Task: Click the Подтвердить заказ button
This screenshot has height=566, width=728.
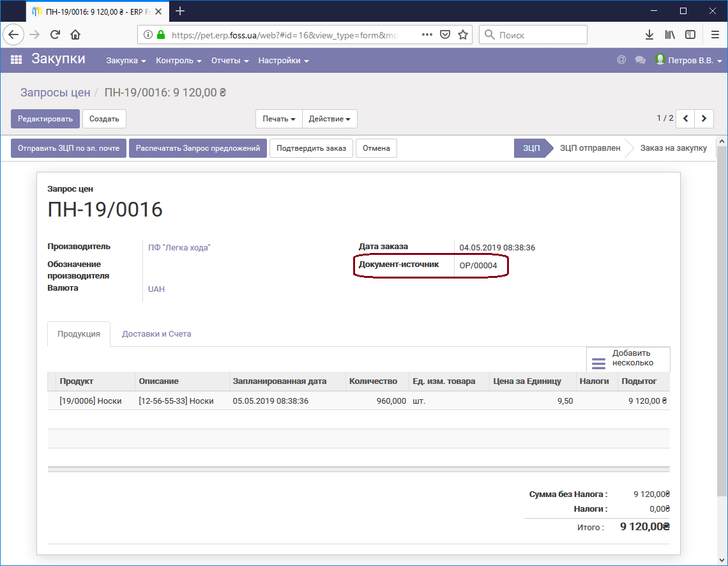Action: click(x=311, y=148)
